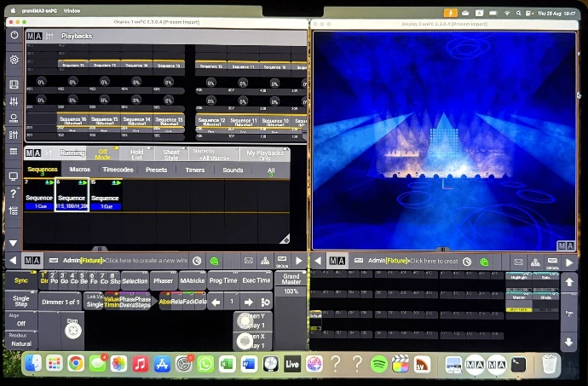Toggle Off Mode in the sequence pool
This screenshot has height=386, width=588.
click(104, 153)
